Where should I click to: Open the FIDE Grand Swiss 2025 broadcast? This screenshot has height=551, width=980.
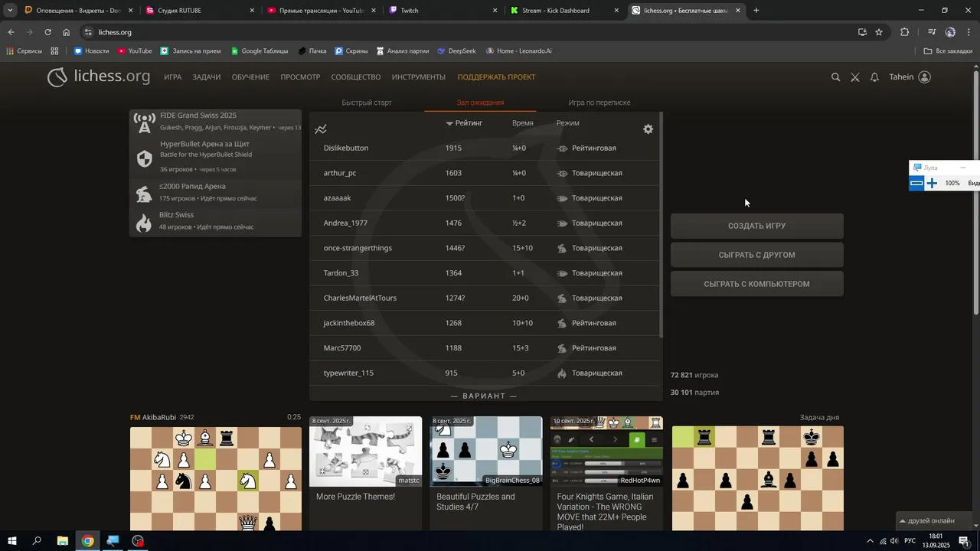pos(215,121)
